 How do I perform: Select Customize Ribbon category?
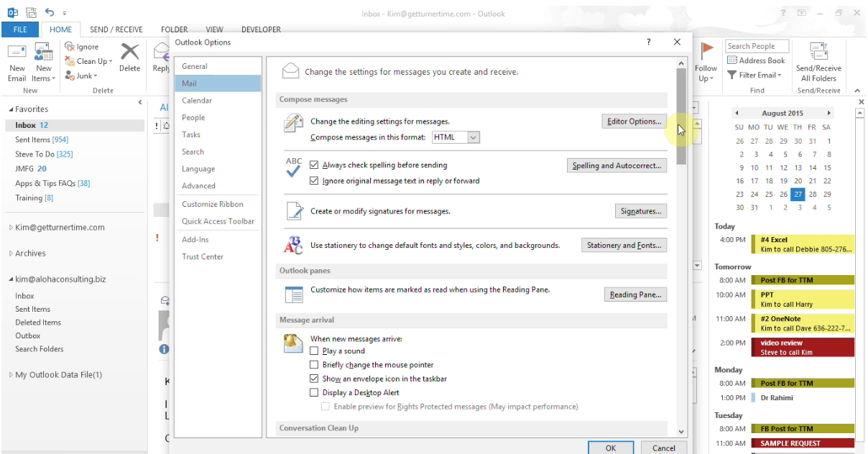pyautogui.click(x=218, y=204)
